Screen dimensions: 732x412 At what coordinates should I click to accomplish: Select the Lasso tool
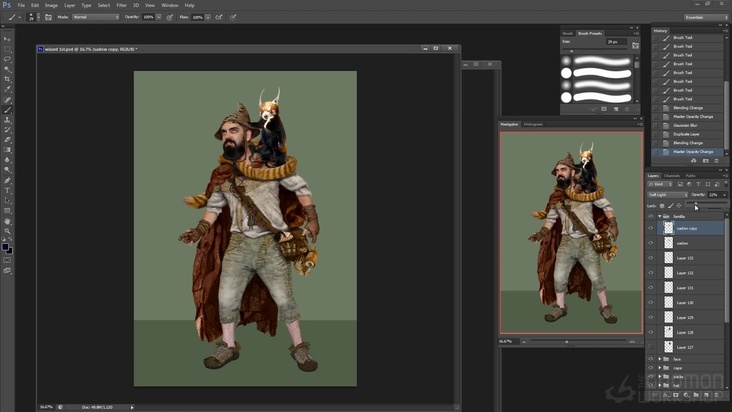7,59
